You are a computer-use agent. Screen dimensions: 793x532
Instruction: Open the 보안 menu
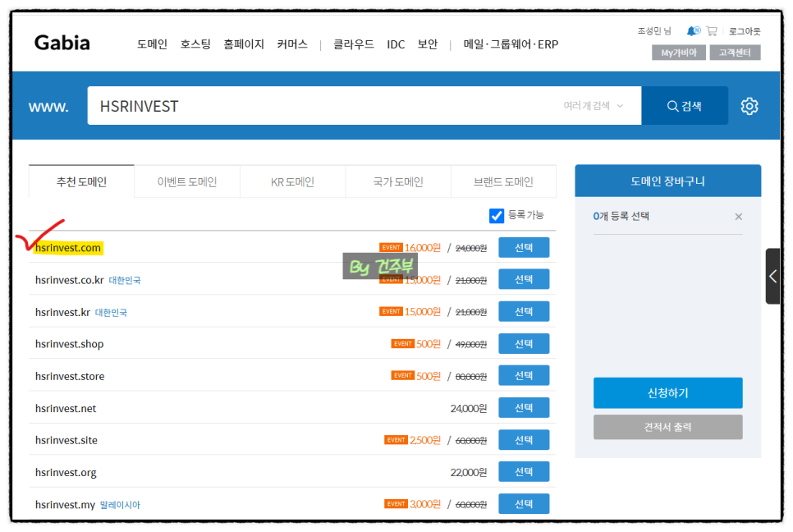click(x=428, y=44)
